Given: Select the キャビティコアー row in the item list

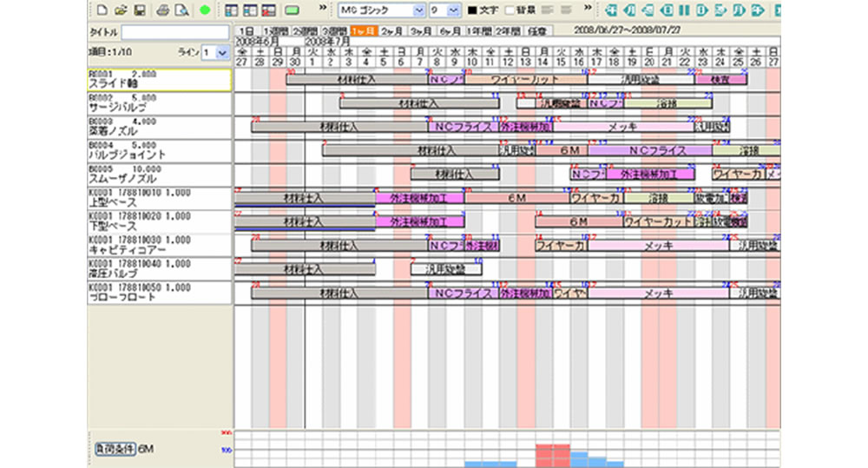Looking at the screenshot, I should pos(160,246).
